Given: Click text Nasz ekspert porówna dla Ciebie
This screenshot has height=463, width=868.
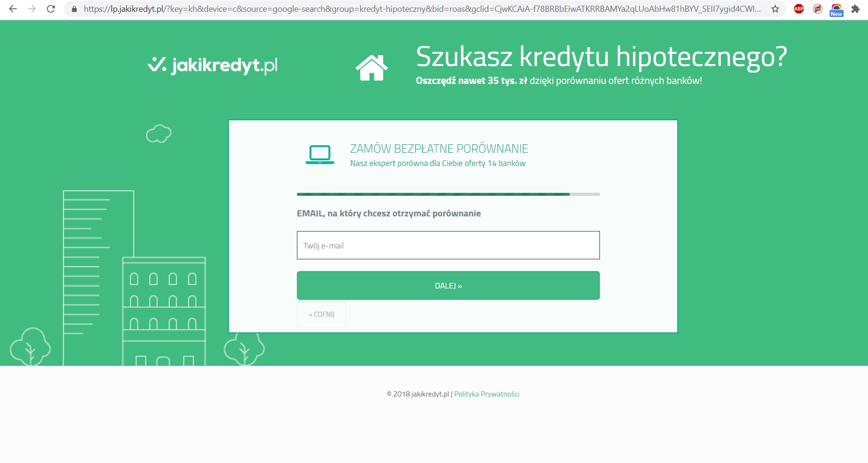Looking at the screenshot, I should tap(406, 163).
